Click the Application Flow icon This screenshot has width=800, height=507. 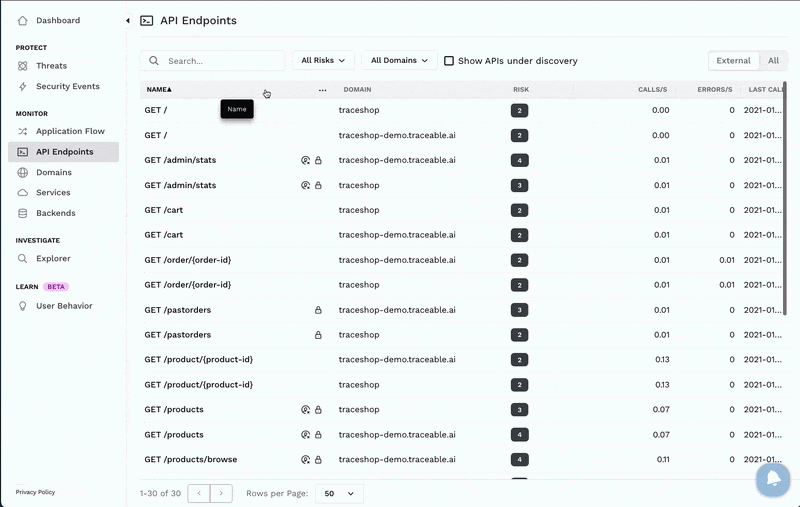pyautogui.click(x=23, y=131)
